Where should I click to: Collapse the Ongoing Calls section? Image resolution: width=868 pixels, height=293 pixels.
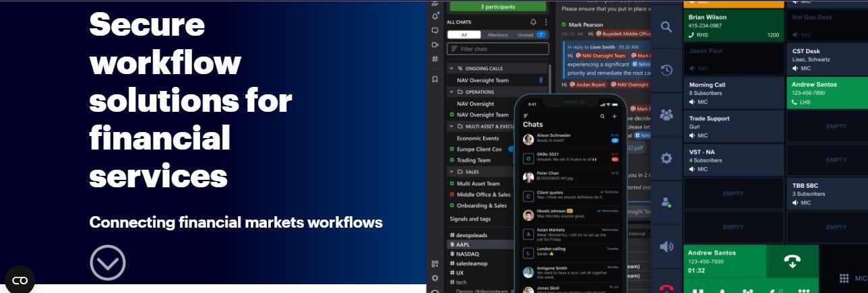452,69
